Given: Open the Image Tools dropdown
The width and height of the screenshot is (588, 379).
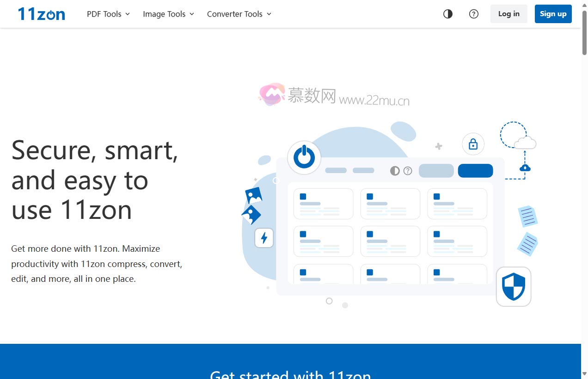Looking at the screenshot, I should click(168, 14).
